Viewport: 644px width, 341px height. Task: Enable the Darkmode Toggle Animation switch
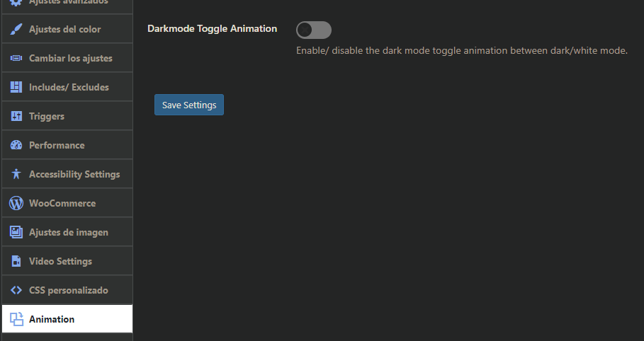click(x=314, y=30)
